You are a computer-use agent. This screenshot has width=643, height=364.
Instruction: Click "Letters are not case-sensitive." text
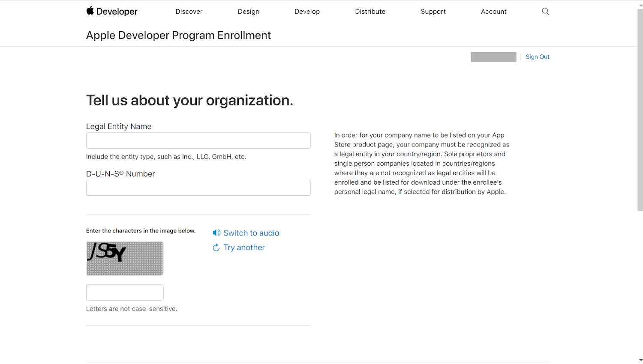click(x=132, y=309)
